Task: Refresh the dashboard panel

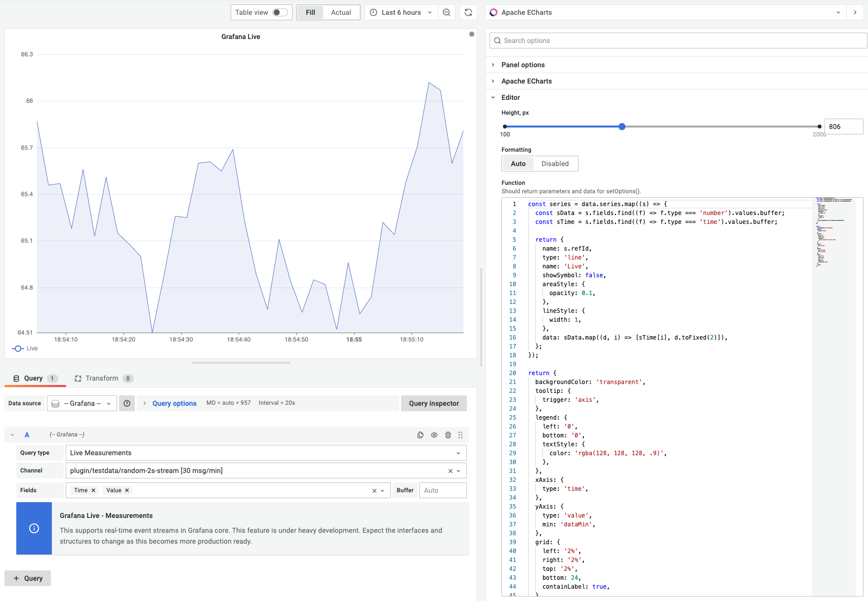Action: click(x=468, y=12)
